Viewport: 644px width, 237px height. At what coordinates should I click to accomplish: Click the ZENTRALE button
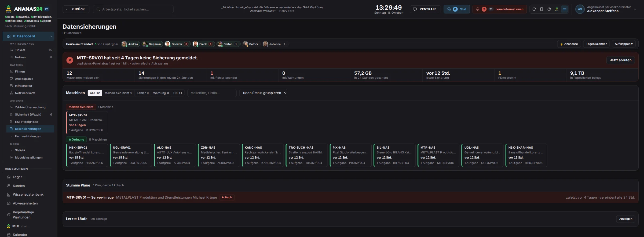(425, 9)
